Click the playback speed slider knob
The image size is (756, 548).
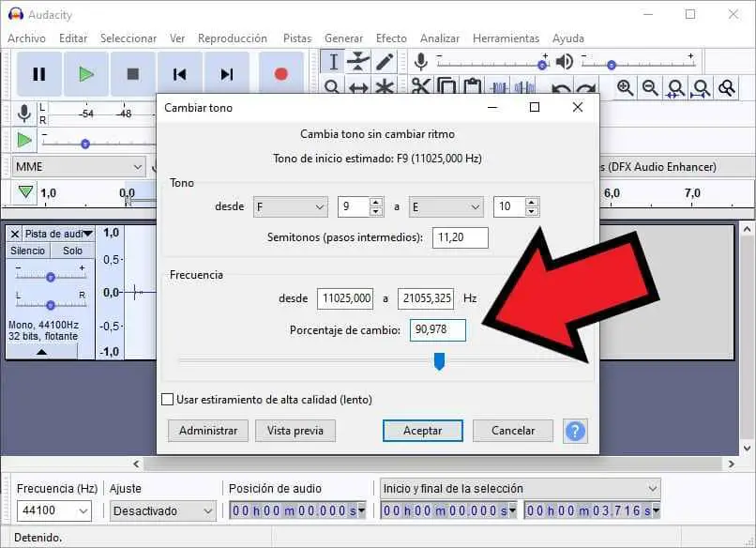click(85, 144)
